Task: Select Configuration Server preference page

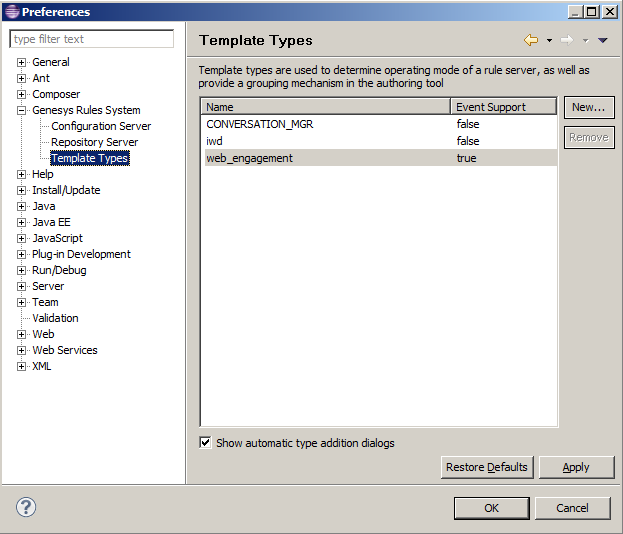Action: tap(101, 126)
